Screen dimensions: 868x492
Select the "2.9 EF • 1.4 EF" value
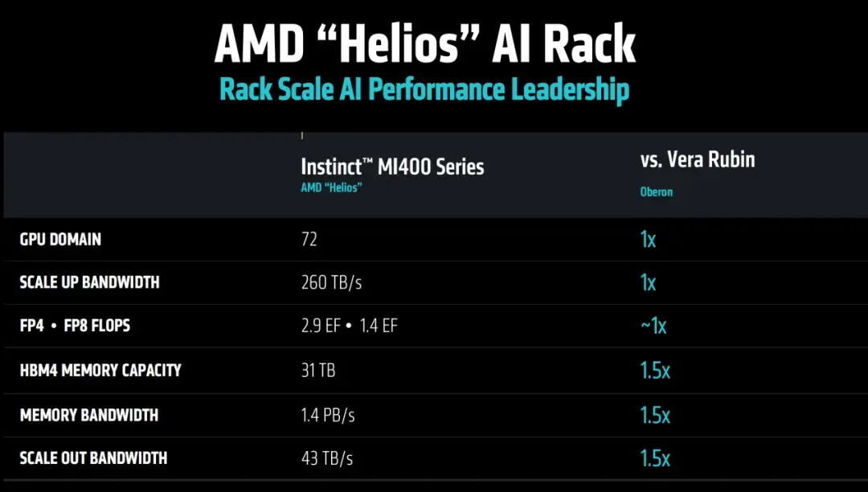(x=349, y=326)
